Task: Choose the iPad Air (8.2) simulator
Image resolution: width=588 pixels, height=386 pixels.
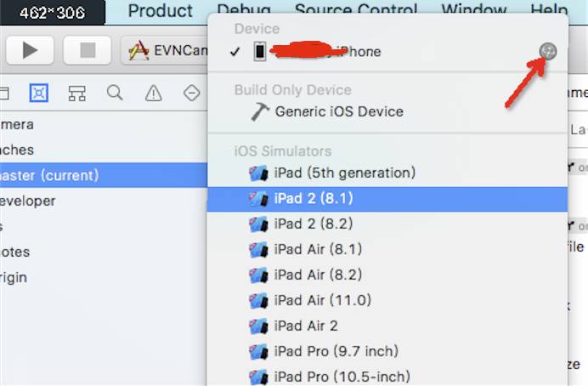Action: pyautogui.click(x=387, y=275)
